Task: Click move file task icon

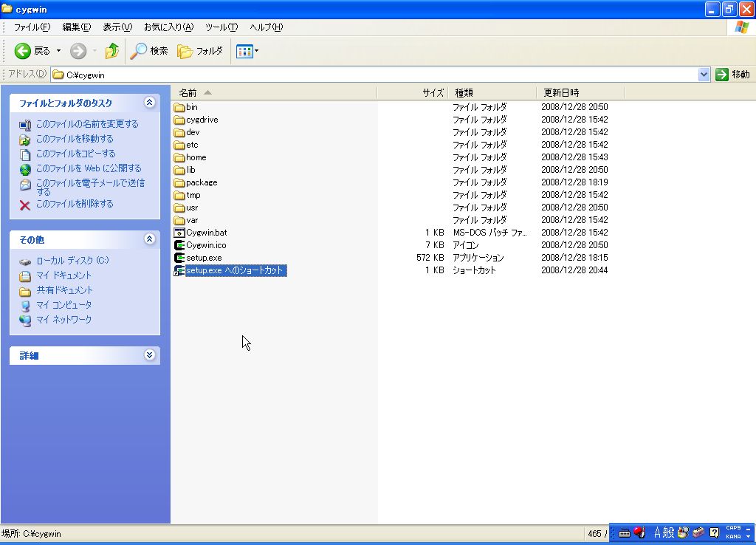Action: click(25, 140)
